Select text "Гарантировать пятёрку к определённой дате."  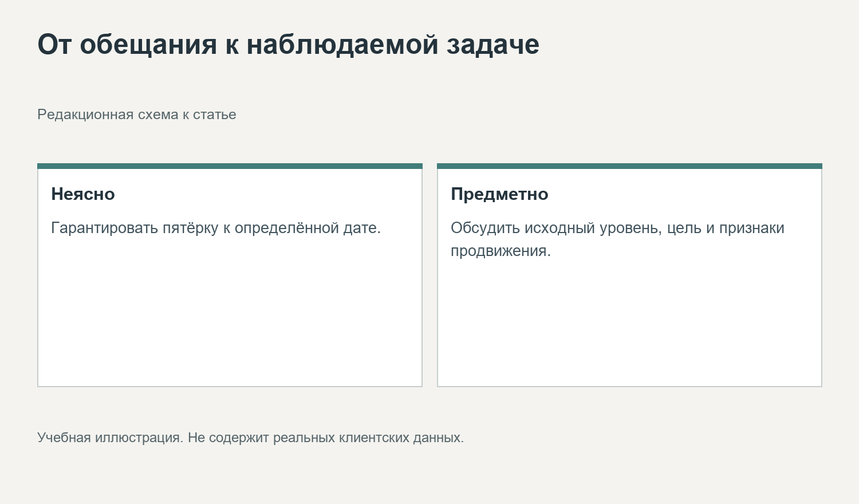tap(216, 228)
